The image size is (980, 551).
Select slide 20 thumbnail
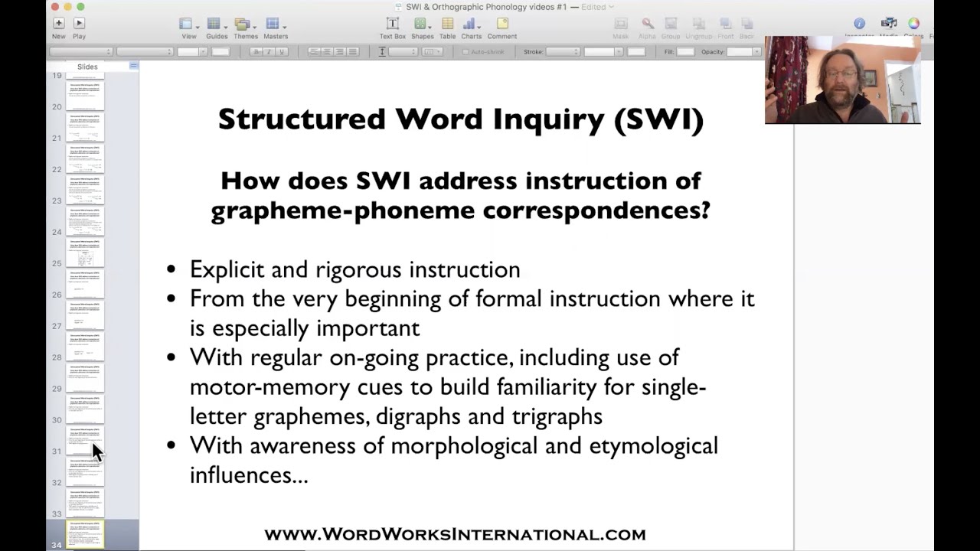pyautogui.click(x=85, y=96)
